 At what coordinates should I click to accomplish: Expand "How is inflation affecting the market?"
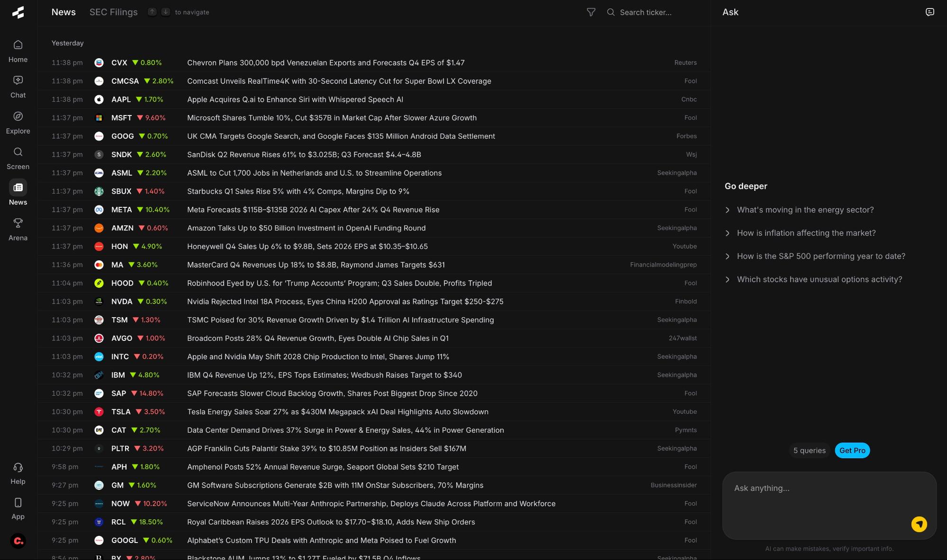(806, 233)
